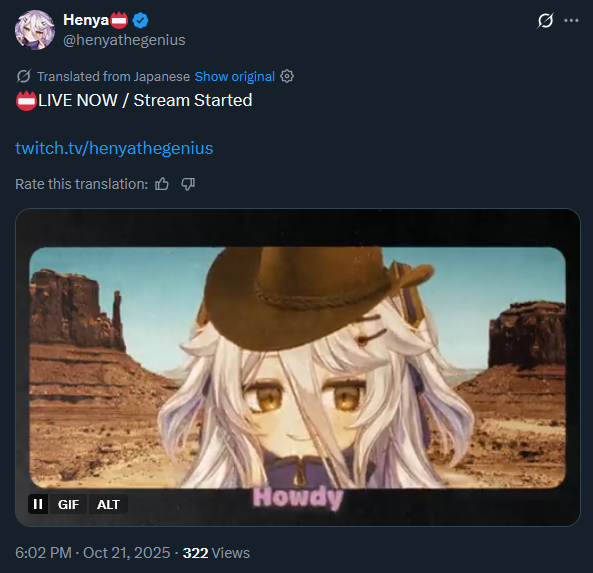This screenshot has width=593, height=573.
Task: Click Grok icon beside Translated from Japanese
Action: (23, 76)
